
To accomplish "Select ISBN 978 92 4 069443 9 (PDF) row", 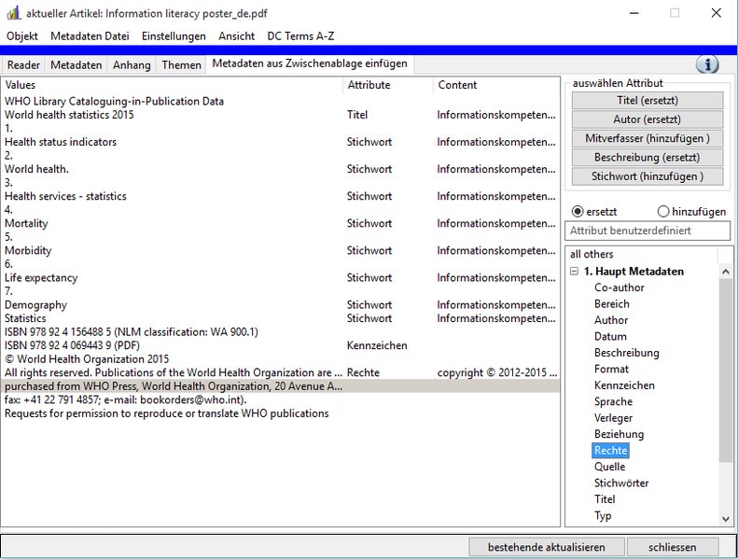I will 280,345.
